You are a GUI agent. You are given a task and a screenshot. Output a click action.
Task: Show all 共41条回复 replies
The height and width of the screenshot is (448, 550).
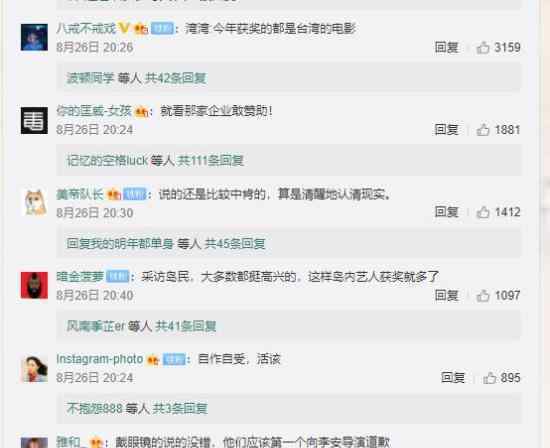185,326
